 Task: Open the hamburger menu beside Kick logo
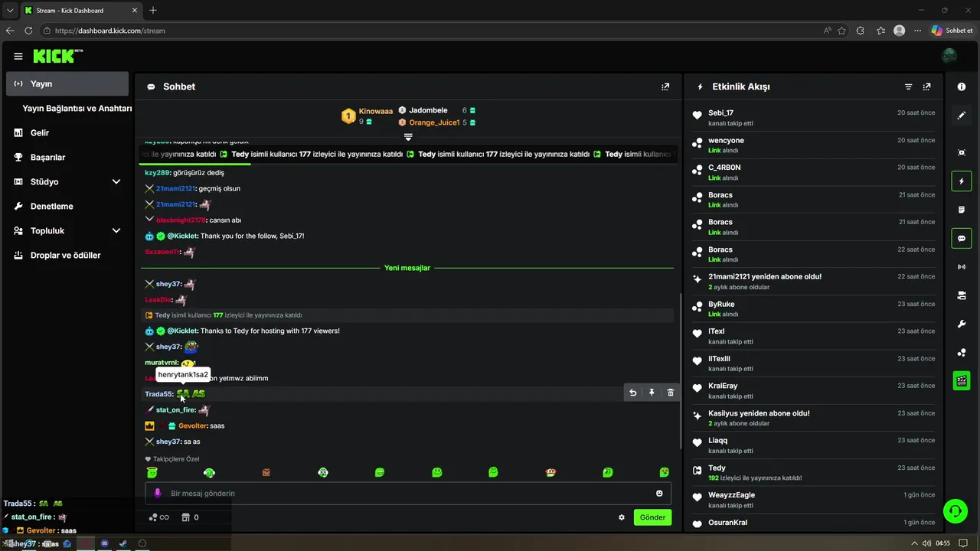(x=18, y=56)
